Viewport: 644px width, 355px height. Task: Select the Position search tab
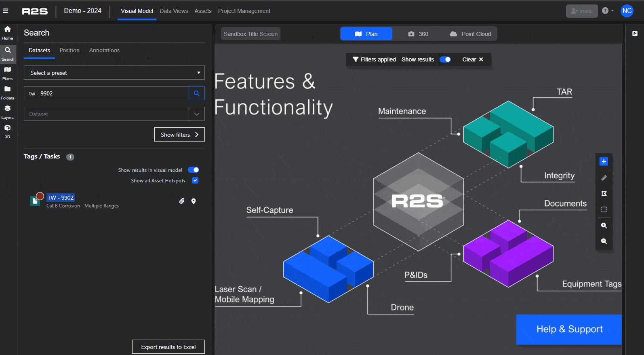click(69, 51)
